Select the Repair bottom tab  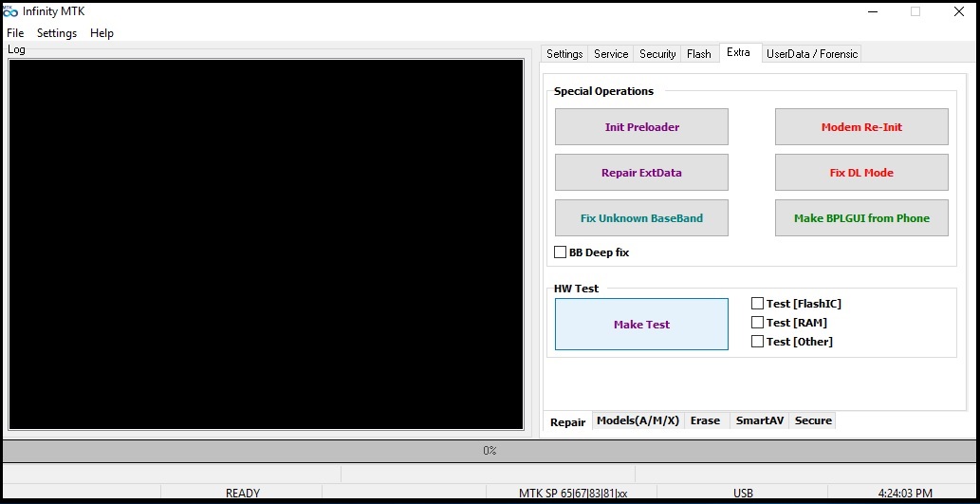point(567,422)
